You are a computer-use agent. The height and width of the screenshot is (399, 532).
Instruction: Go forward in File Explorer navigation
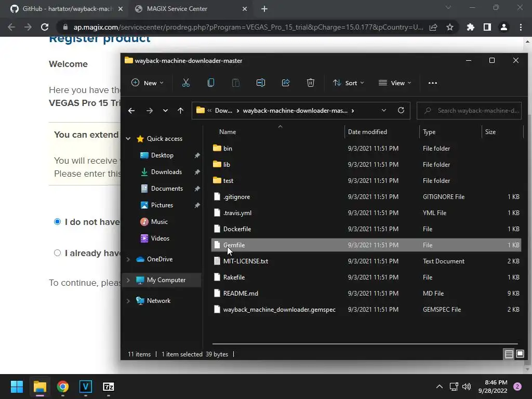tap(149, 111)
